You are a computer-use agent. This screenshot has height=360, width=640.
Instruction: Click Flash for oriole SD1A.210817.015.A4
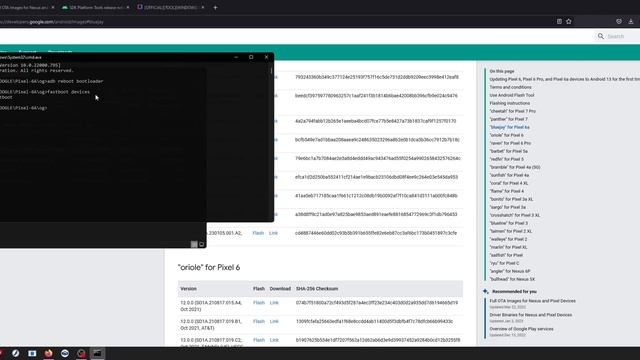(259, 303)
